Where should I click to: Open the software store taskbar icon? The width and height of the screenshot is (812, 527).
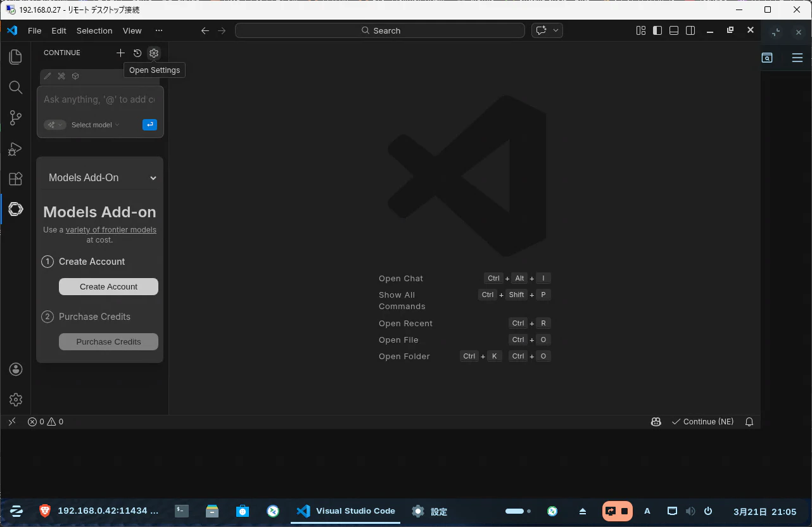coord(243,511)
